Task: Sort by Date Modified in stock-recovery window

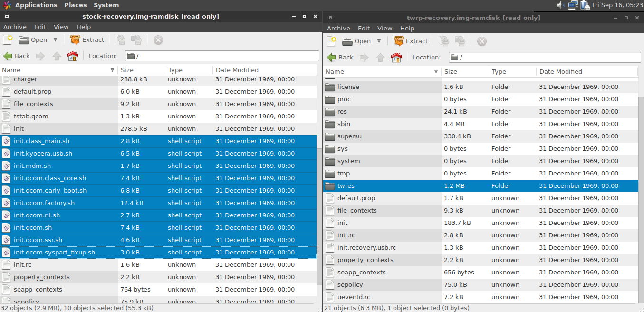Action: click(x=264, y=70)
